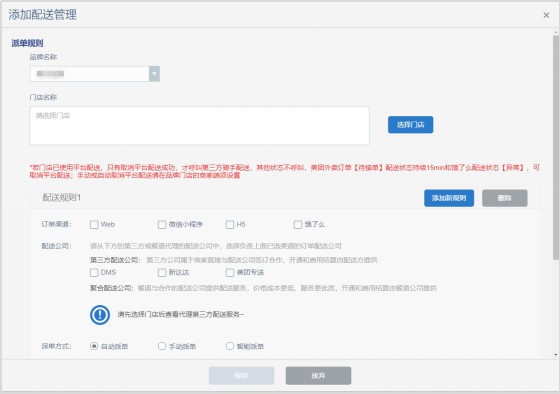Screen dimensions: 560x394
Task: Click the 添加新规则 button
Action: coord(449,198)
